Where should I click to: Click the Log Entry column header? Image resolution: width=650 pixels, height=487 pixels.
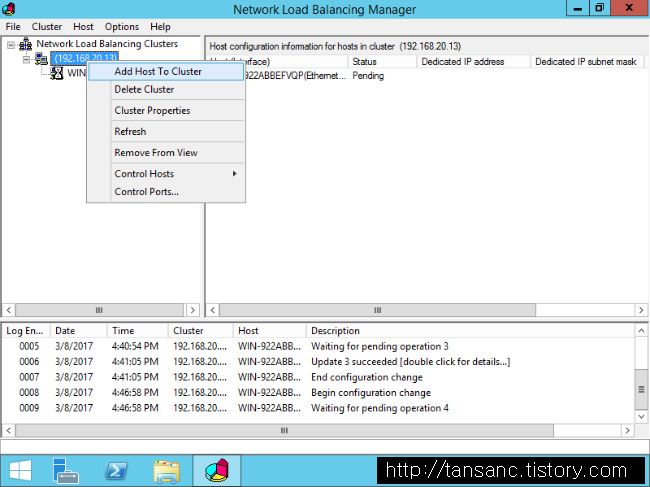point(26,331)
